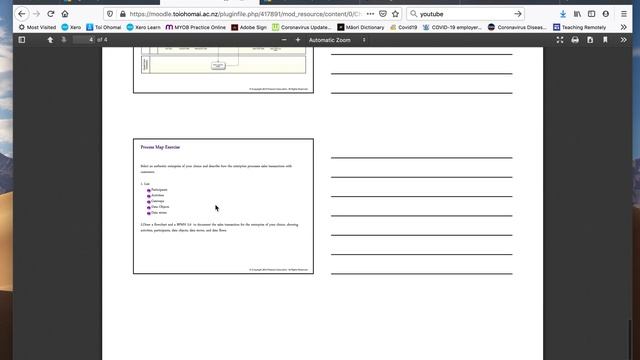The width and height of the screenshot is (640, 360).
Task: Reload the current page
Action: point(51,14)
